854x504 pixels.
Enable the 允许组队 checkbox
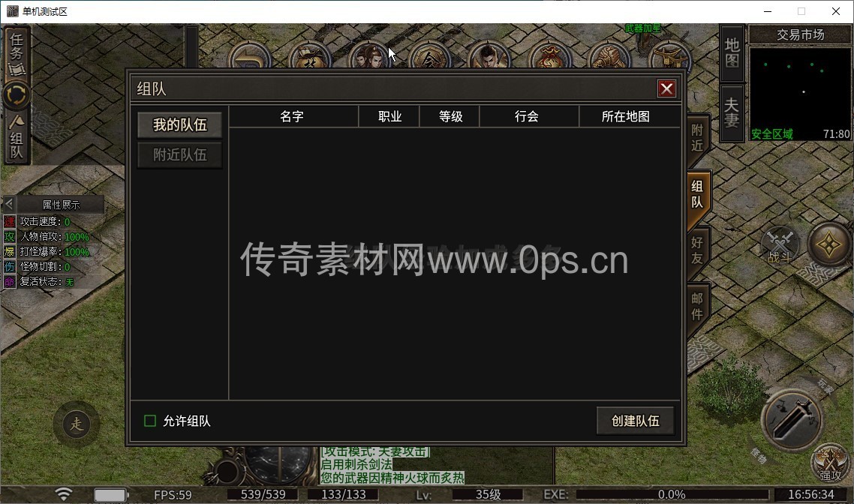150,421
